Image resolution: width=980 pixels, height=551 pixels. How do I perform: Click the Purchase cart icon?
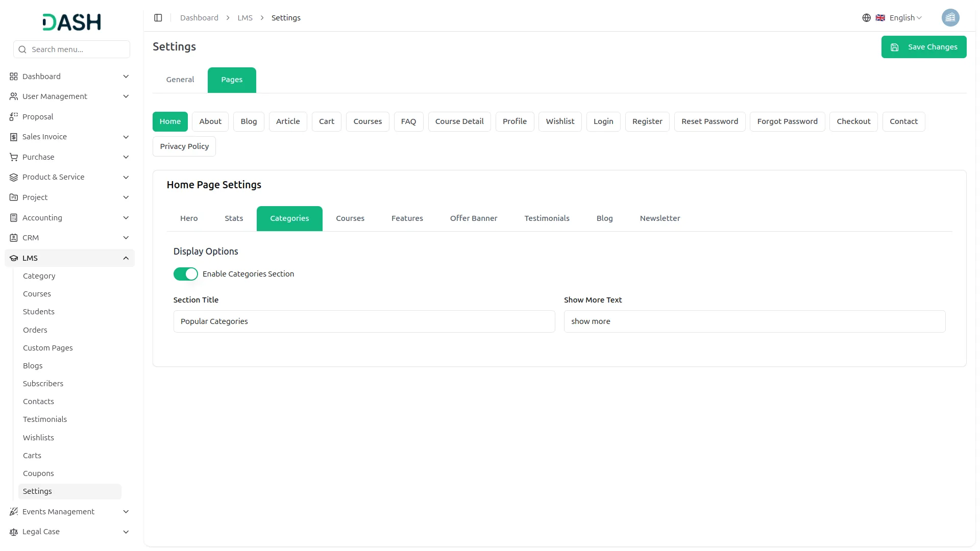(x=14, y=157)
